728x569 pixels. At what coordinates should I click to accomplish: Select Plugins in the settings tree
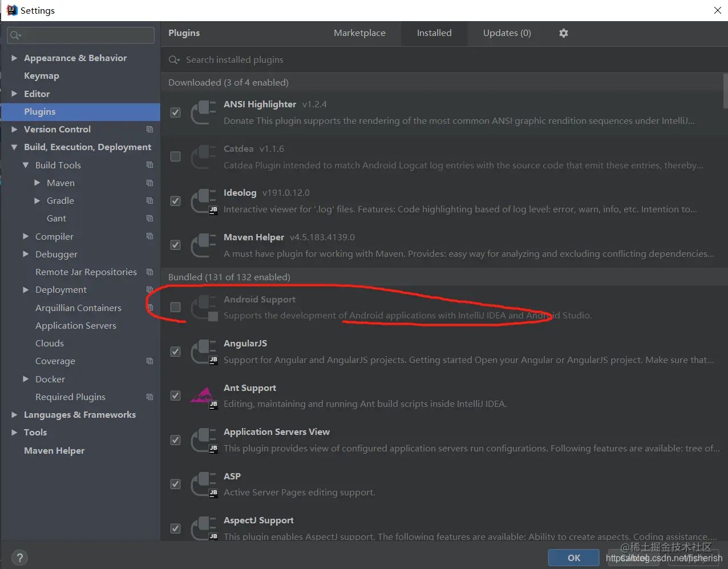[x=80, y=112]
